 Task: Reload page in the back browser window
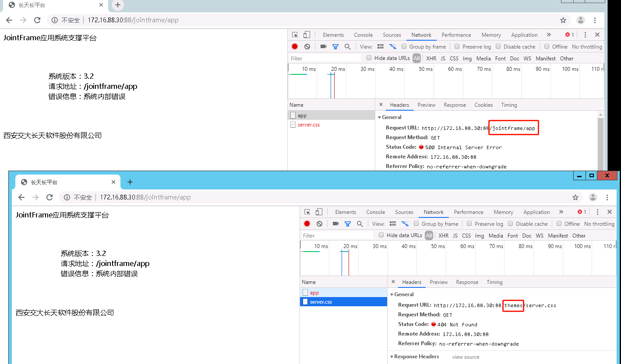click(37, 20)
